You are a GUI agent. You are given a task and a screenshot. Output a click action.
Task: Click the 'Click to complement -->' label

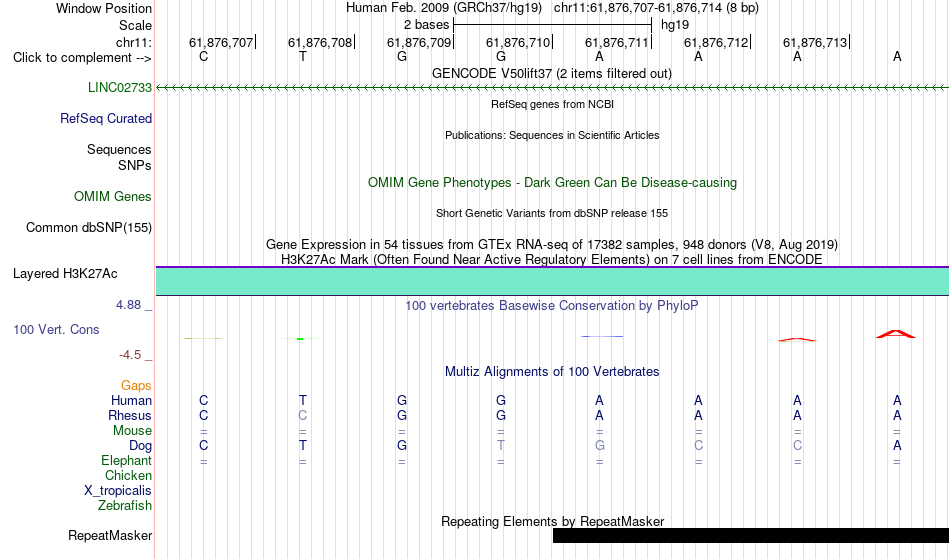coord(82,58)
